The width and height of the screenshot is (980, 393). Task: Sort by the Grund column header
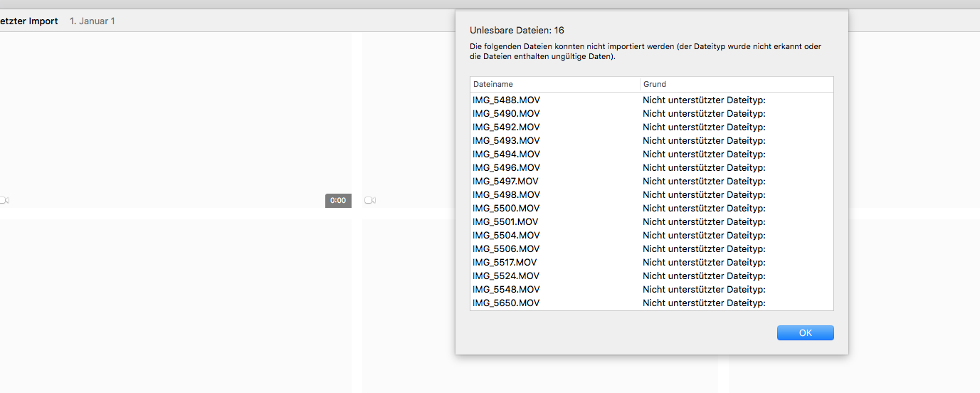click(x=737, y=84)
